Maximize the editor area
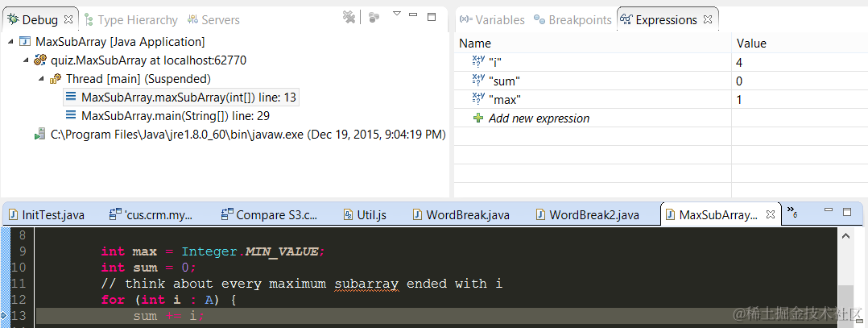The height and width of the screenshot is (328, 868). [846, 211]
